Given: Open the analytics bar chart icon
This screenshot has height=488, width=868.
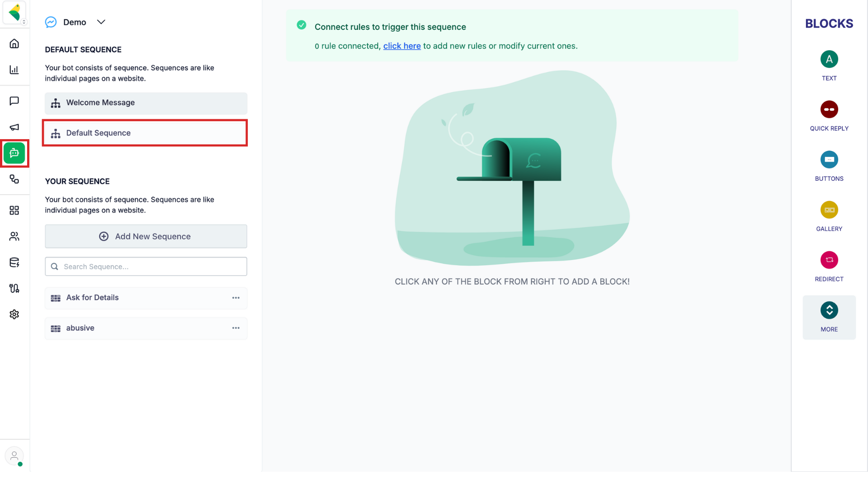Looking at the screenshot, I should 14,70.
